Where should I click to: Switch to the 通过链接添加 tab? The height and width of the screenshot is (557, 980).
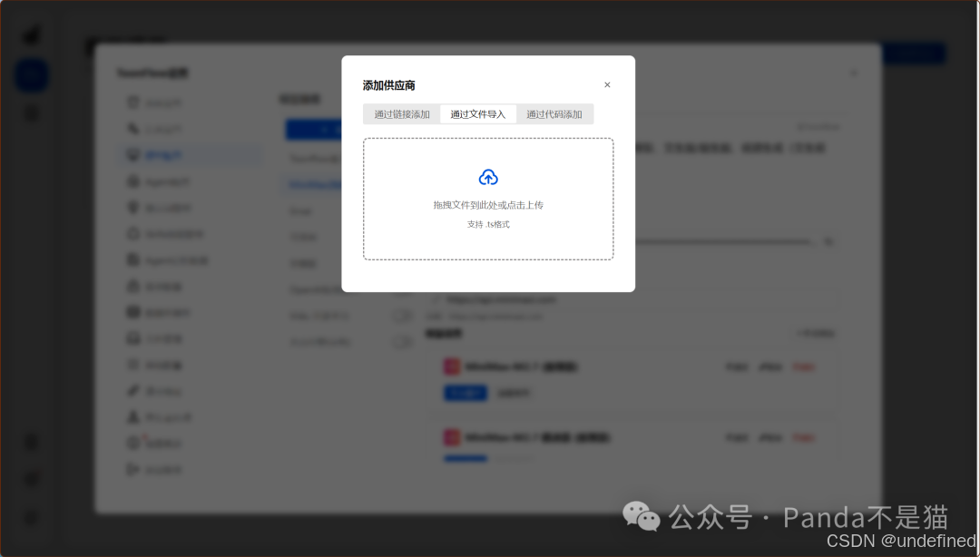point(402,114)
